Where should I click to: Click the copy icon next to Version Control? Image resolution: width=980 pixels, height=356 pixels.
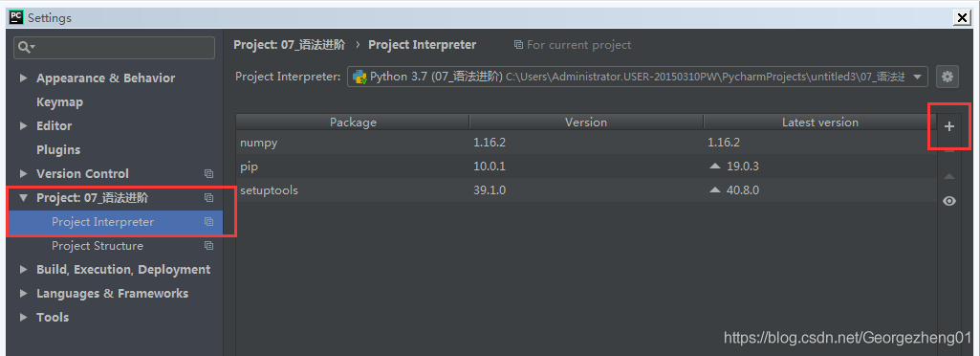coord(208,173)
